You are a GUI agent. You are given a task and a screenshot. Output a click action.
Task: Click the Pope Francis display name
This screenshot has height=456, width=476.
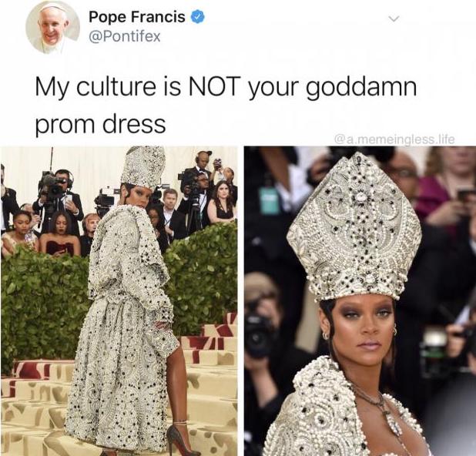[137, 17]
